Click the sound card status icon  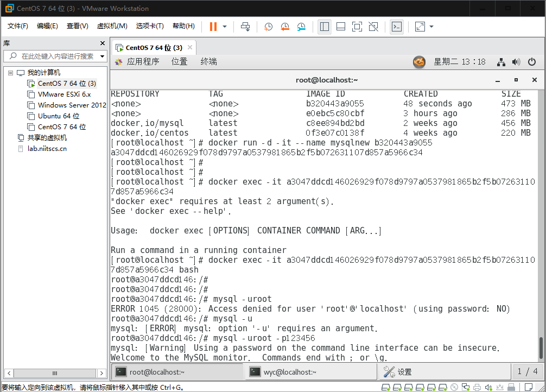pyautogui.click(x=488, y=387)
